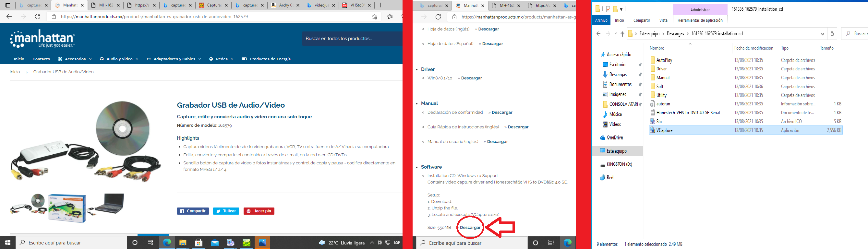Add this page to favorites star icon
Viewport: 868px width, 249px height.
374,17
